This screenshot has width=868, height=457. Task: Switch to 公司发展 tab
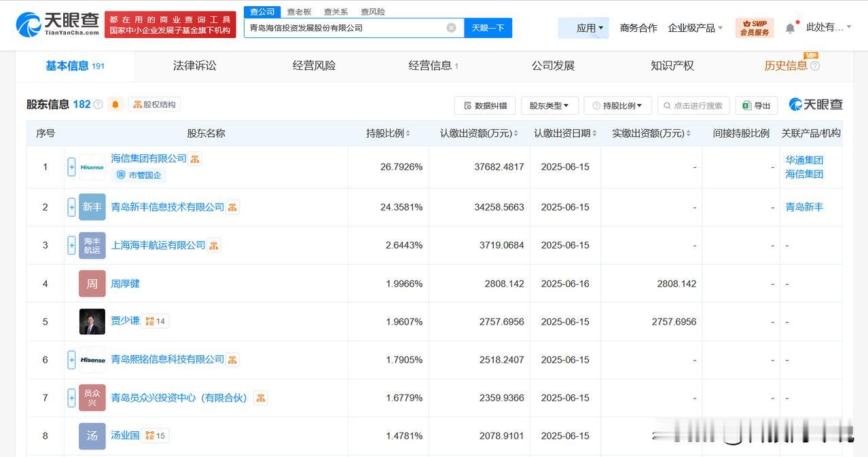point(553,66)
